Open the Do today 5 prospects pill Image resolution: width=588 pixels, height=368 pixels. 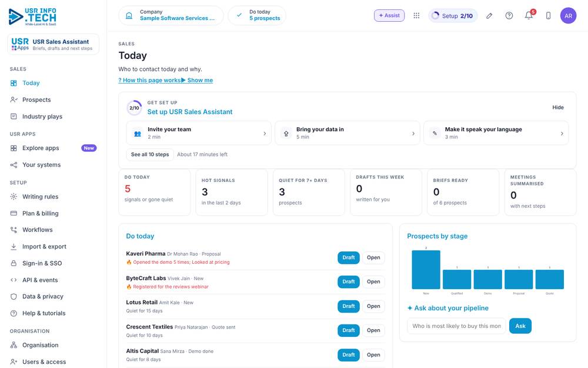click(x=257, y=15)
